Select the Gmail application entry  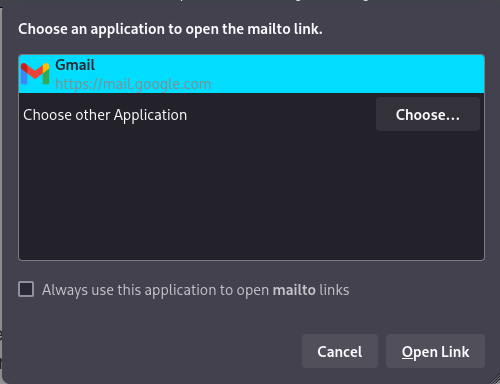click(251, 74)
